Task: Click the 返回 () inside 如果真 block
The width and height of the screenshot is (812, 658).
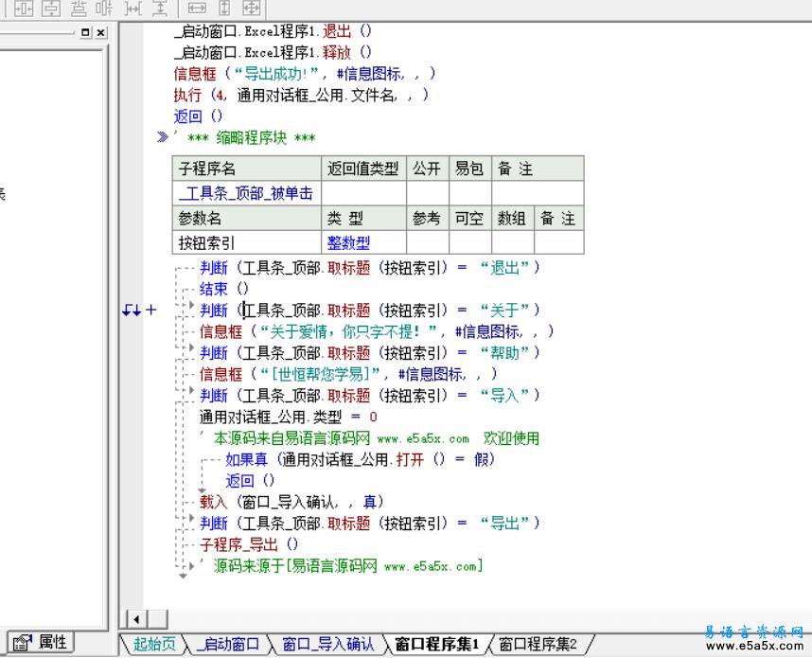Action: point(250,480)
